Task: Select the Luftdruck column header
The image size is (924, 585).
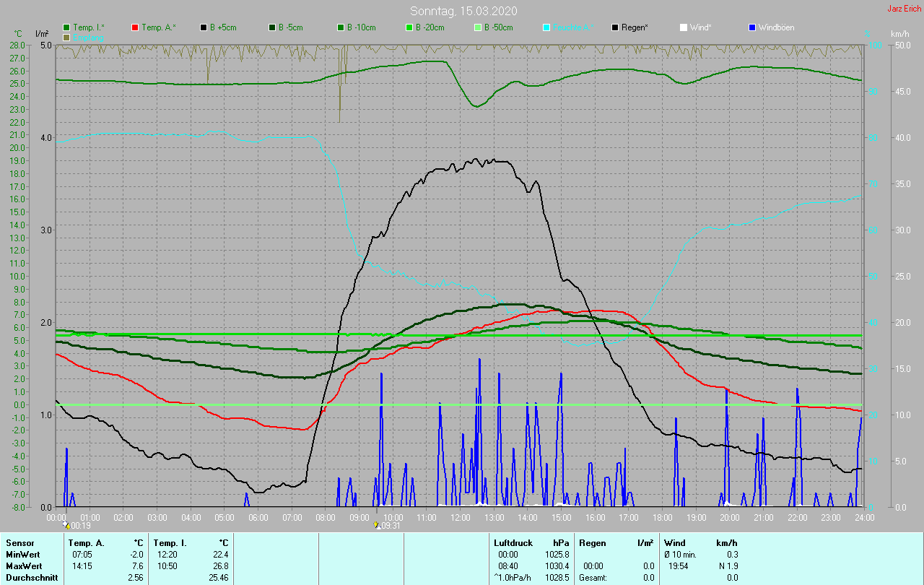Action: point(512,543)
